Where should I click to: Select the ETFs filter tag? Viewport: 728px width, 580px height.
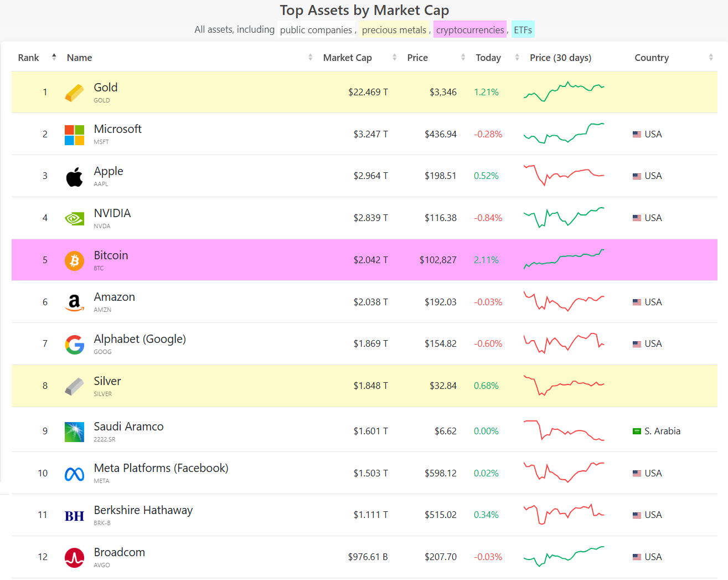(523, 30)
